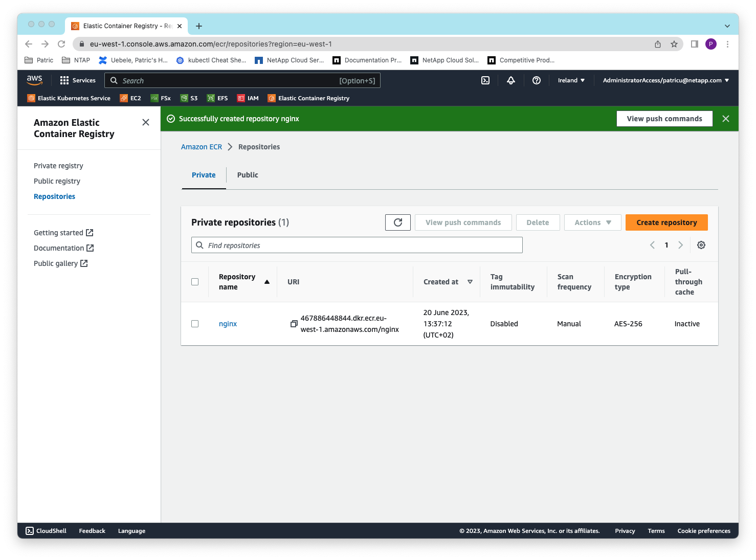
Task: Launch CloudShell from the AWS console
Action: [46, 530]
